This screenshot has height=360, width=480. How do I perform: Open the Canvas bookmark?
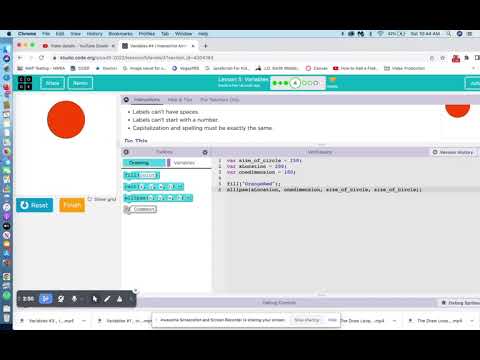point(317,68)
